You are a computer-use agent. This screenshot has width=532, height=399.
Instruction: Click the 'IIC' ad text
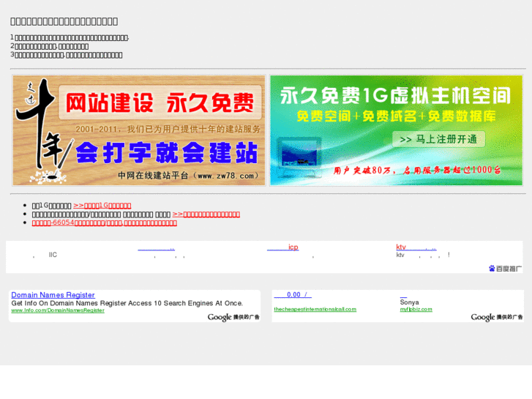click(x=53, y=255)
